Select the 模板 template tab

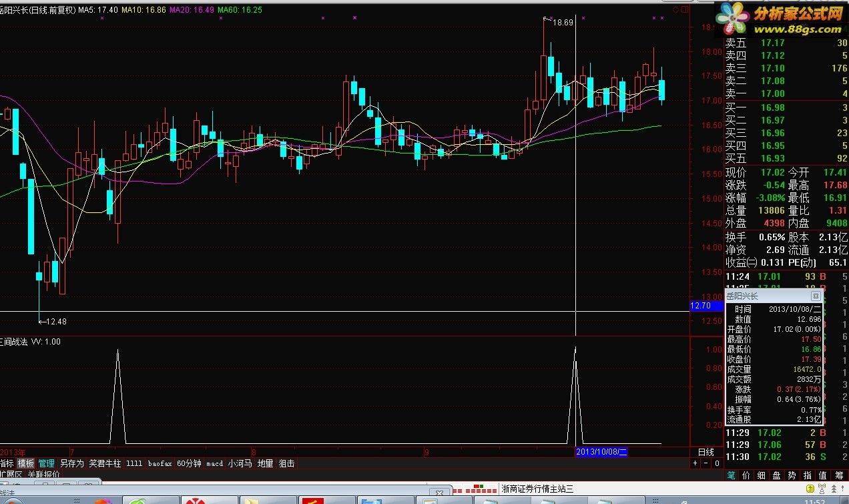click(x=26, y=463)
